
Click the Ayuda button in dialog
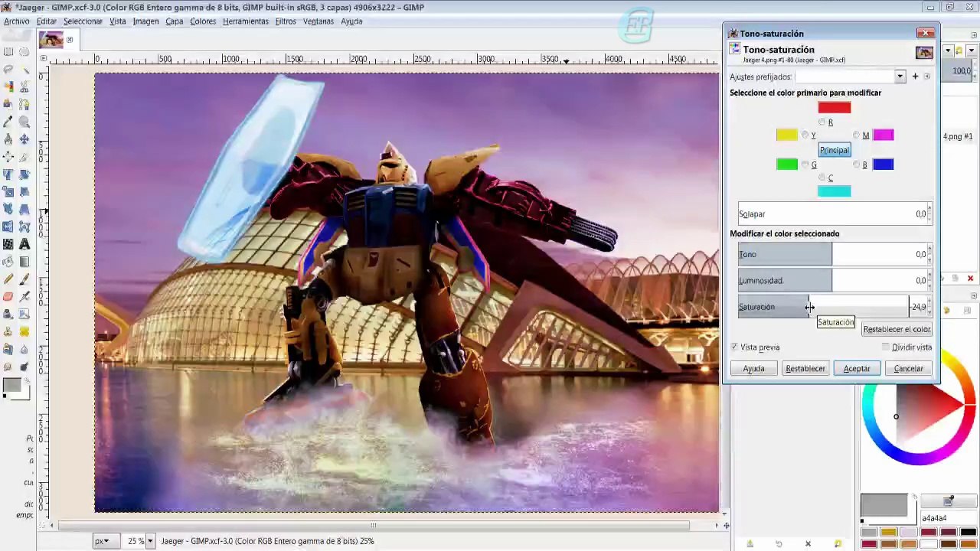(753, 369)
